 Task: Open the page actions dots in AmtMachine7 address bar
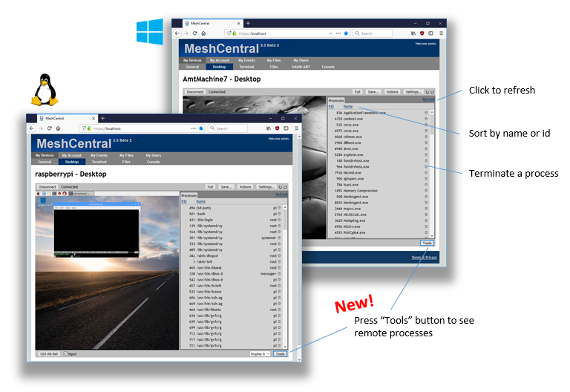(338, 33)
